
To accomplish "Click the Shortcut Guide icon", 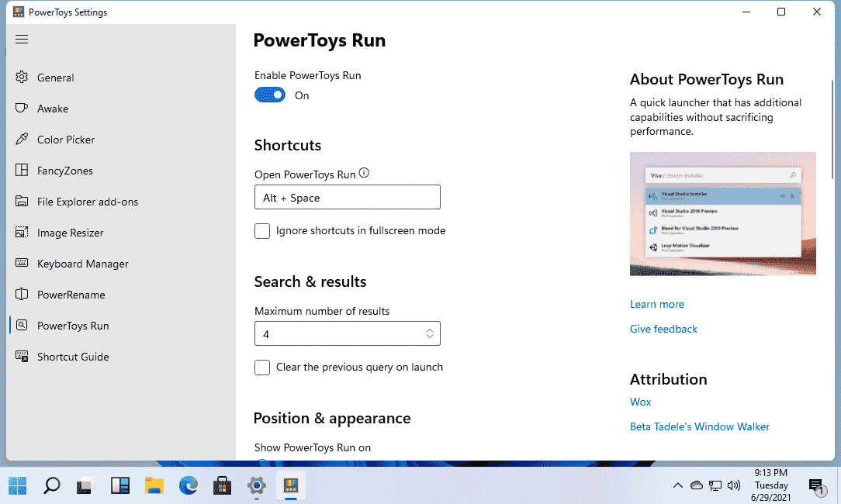I will point(22,357).
